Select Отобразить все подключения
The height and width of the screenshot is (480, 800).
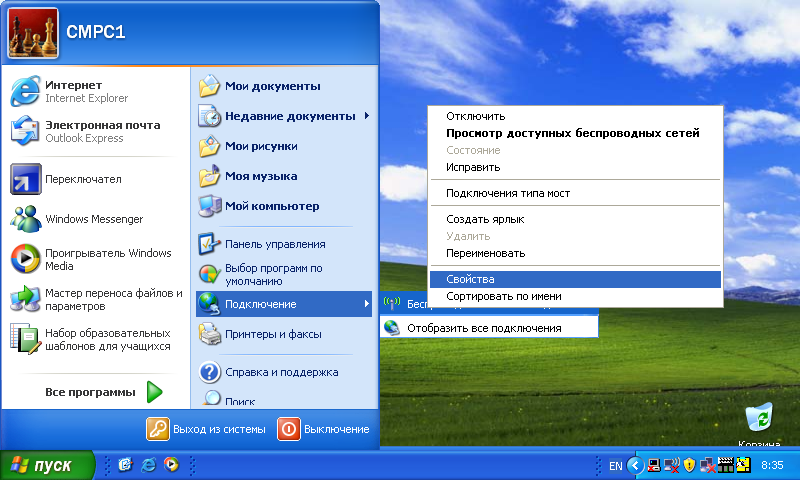pyautogui.click(x=489, y=328)
